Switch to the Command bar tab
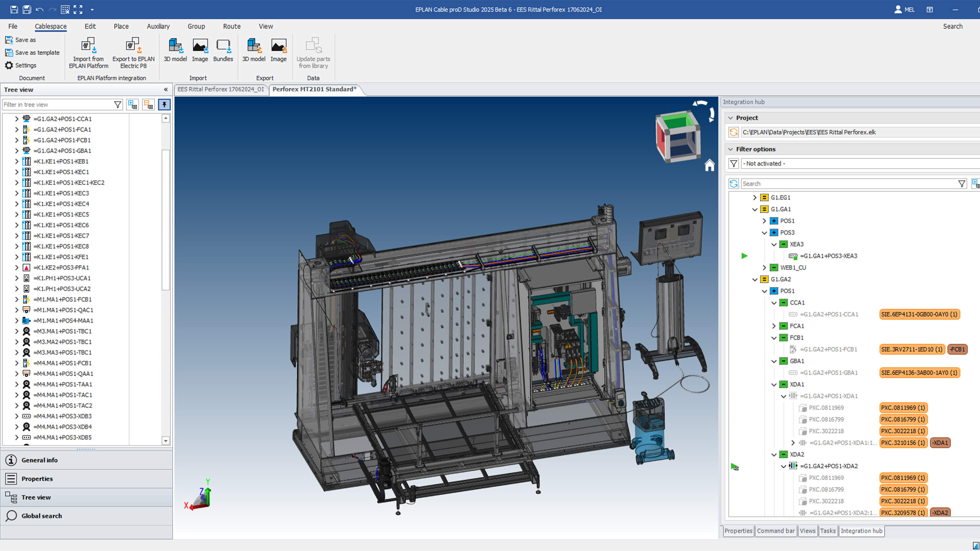Viewport: 980px width, 551px height. click(x=775, y=531)
